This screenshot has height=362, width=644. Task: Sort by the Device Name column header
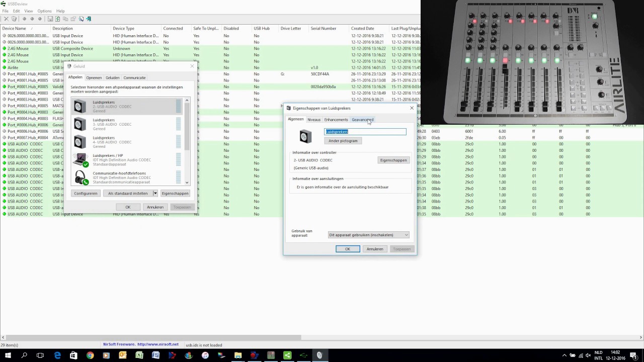[x=25, y=28]
